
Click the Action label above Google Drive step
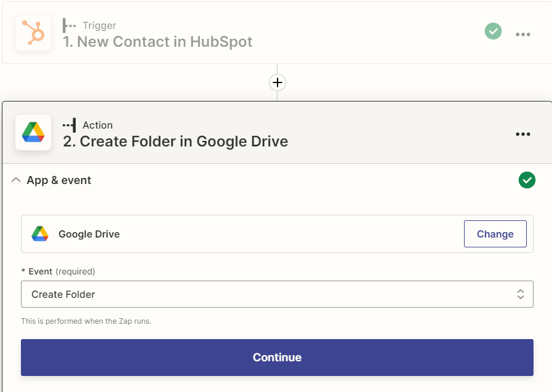pyautogui.click(x=97, y=126)
